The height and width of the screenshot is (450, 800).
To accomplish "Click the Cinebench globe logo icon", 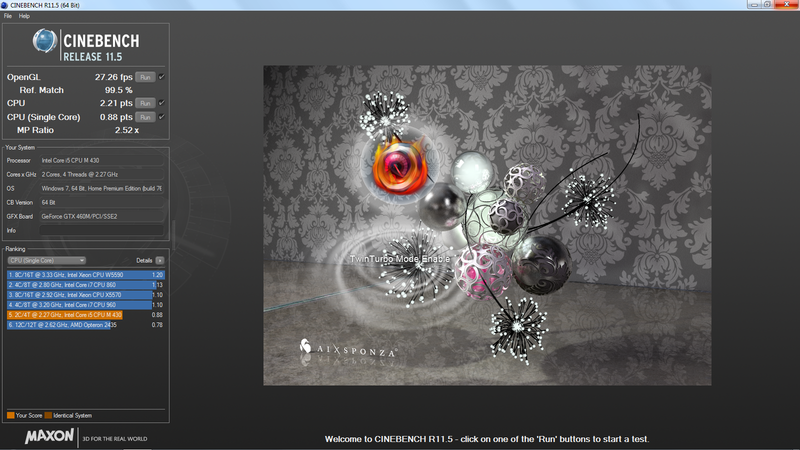I will (45, 41).
